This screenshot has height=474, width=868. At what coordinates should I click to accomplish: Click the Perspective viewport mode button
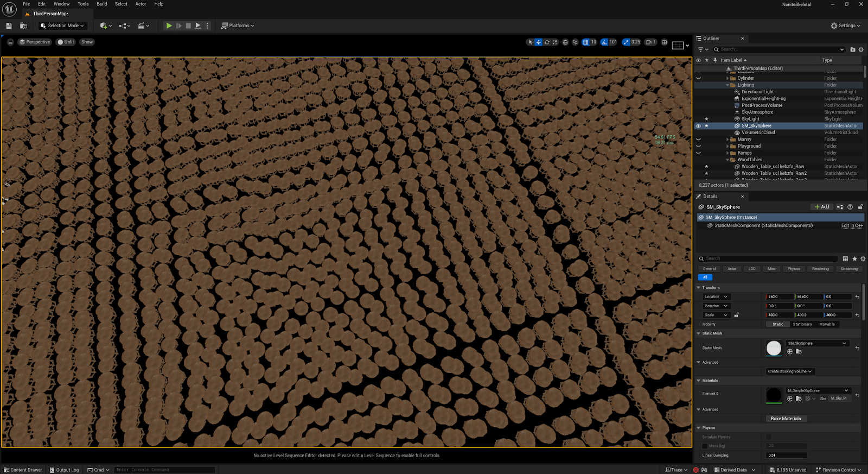point(35,42)
